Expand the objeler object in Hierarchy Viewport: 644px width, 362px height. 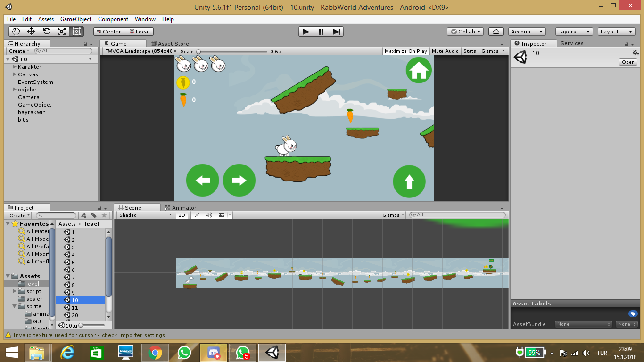tap(15, 90)
